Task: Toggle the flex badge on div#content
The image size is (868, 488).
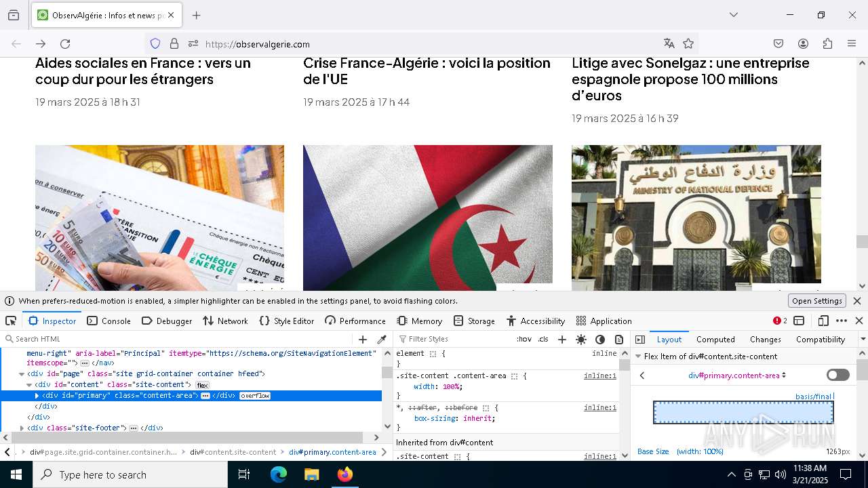Action: (x=202, y=385)
